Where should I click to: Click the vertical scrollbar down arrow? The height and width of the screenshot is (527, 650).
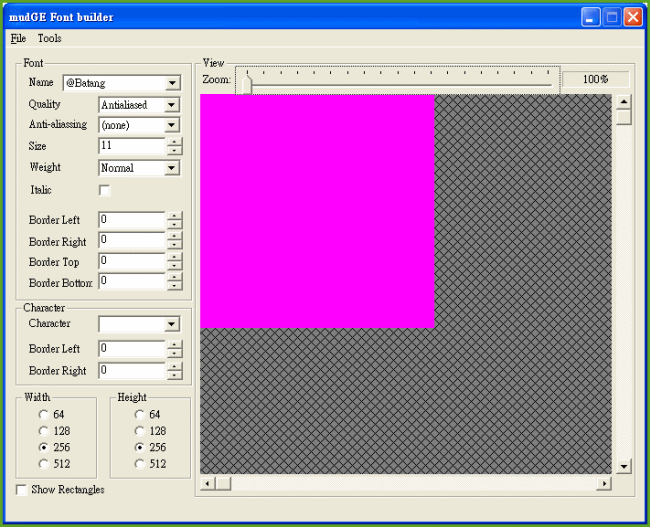coord(623,466)
